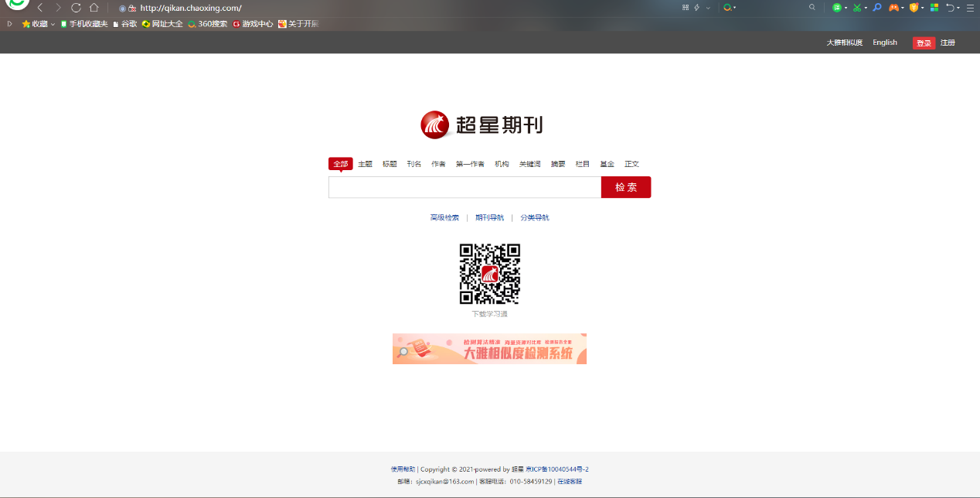Open the 网址大全 bookmark
This screenshot has width=980, height=498.
[162, 24]
